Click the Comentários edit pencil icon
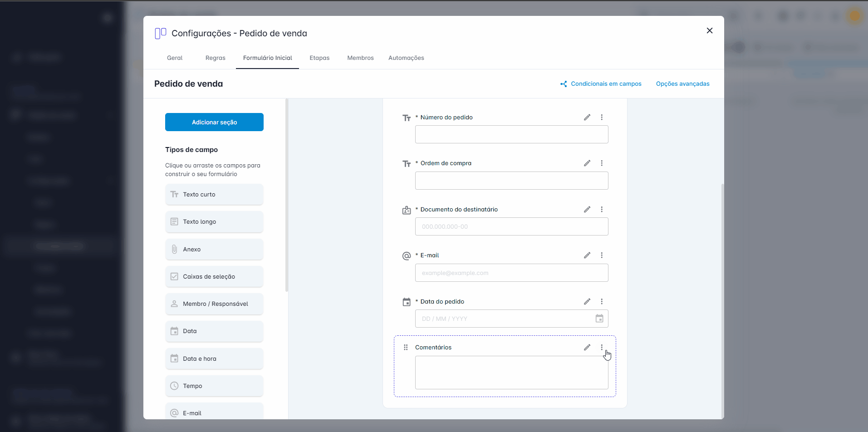The image size is (868, 432). pos(587,348)
